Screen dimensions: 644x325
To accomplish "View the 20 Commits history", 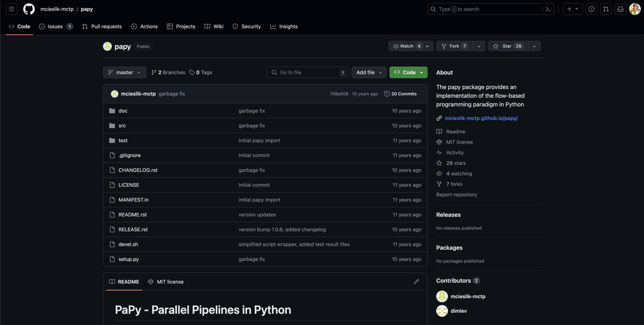I will click(400, 94).
